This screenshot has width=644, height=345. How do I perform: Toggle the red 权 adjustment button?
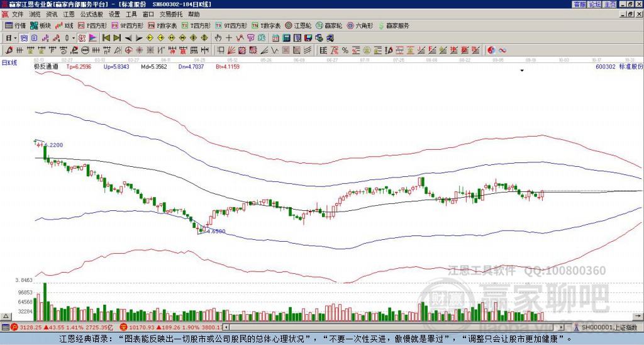(82, 38)
